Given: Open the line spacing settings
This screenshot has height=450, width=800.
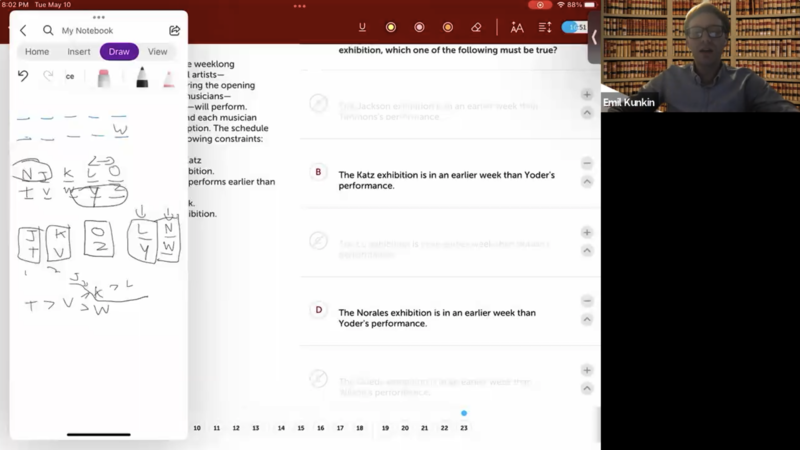Looking at the screenshot, I should tap(545, 28).
